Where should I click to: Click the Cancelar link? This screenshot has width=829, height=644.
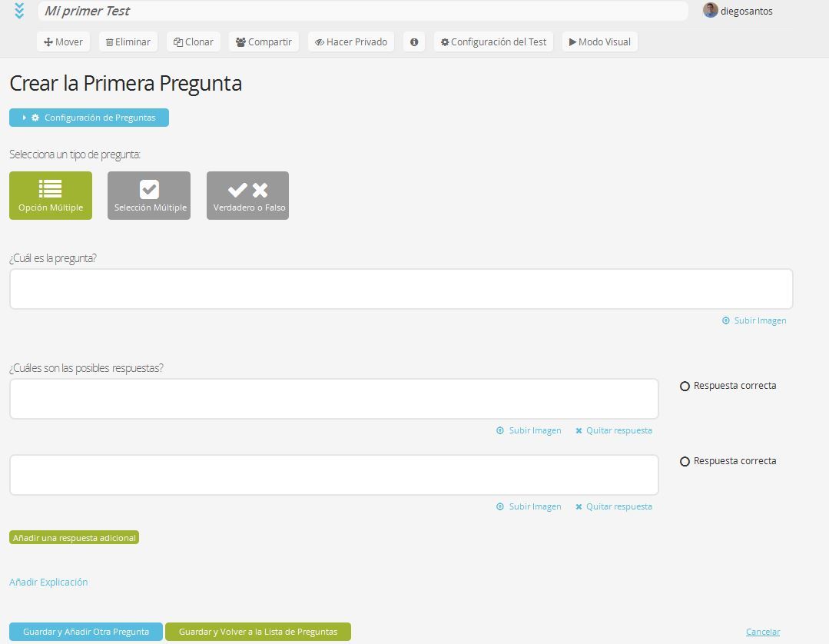point(762,632)
